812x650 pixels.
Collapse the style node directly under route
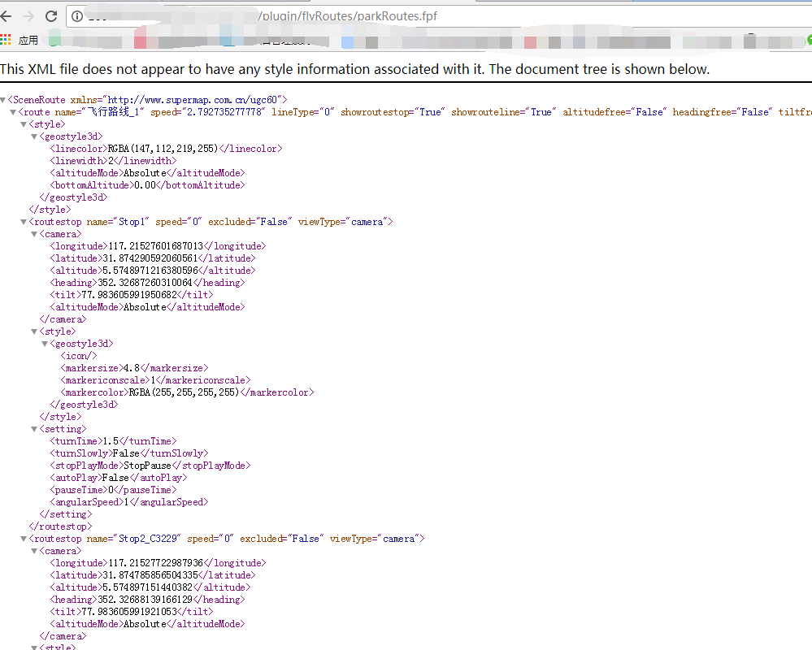[24, 124]
